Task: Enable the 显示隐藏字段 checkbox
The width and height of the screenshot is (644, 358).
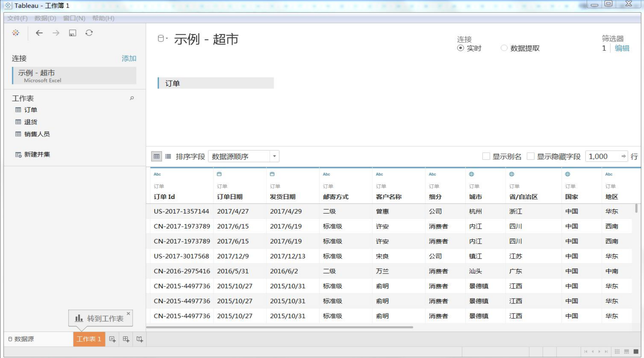Action: tap(530, 156)
